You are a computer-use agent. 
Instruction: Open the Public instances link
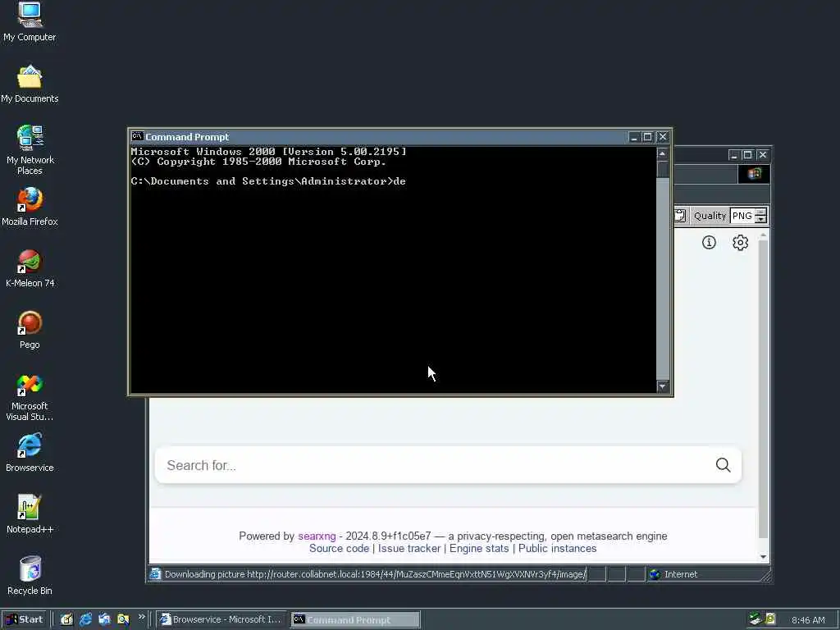pyautogui.click(x=557, y=549)
